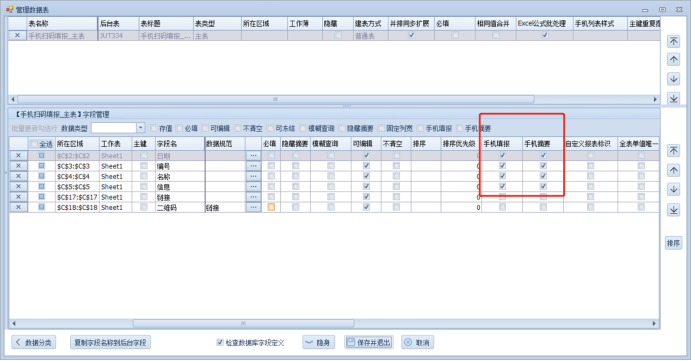Click the 数据类型 combo box field
Viewport: 691px width, 361px height.
(x=114, y=128)
